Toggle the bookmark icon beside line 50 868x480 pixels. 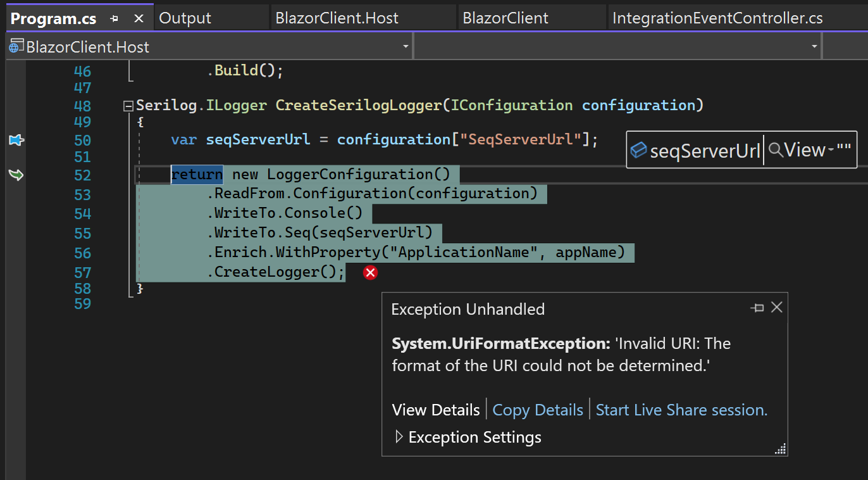pos(15,140)
